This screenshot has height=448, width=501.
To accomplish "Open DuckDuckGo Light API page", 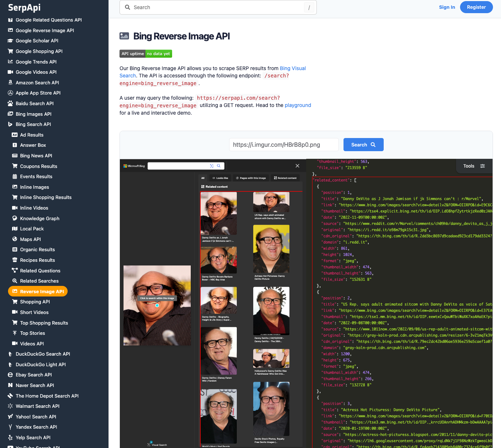I will (x=41, y=365).
